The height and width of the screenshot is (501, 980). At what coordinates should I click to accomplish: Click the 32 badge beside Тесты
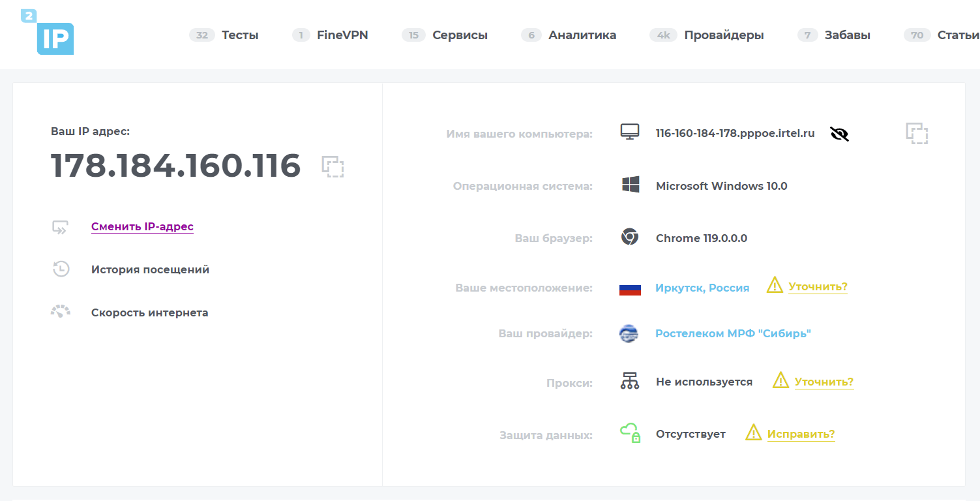pyautogui.click(x=202, y=35)
